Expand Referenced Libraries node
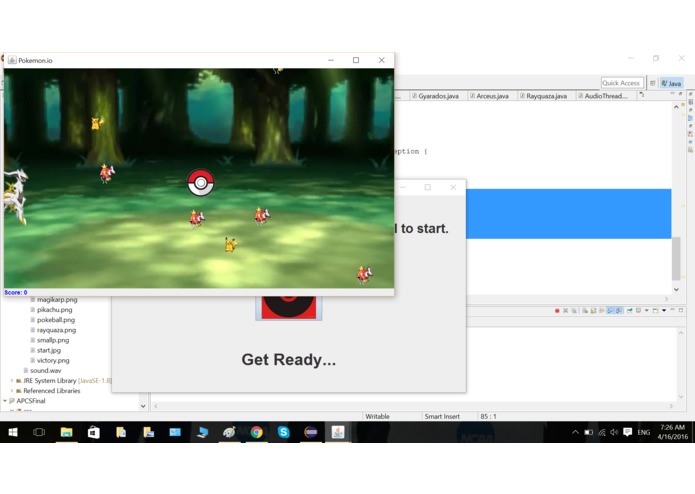Screen dimensions: 695x494 [x=12, y=391]
